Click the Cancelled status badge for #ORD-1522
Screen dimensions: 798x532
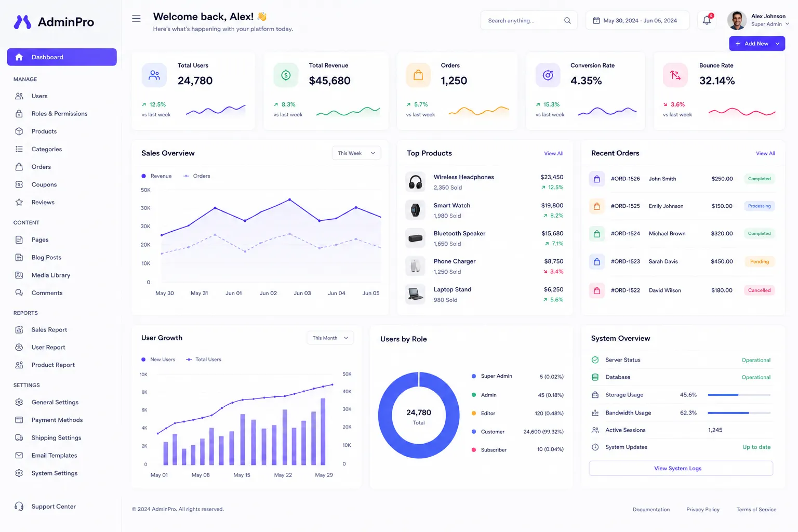coord(760,290)
